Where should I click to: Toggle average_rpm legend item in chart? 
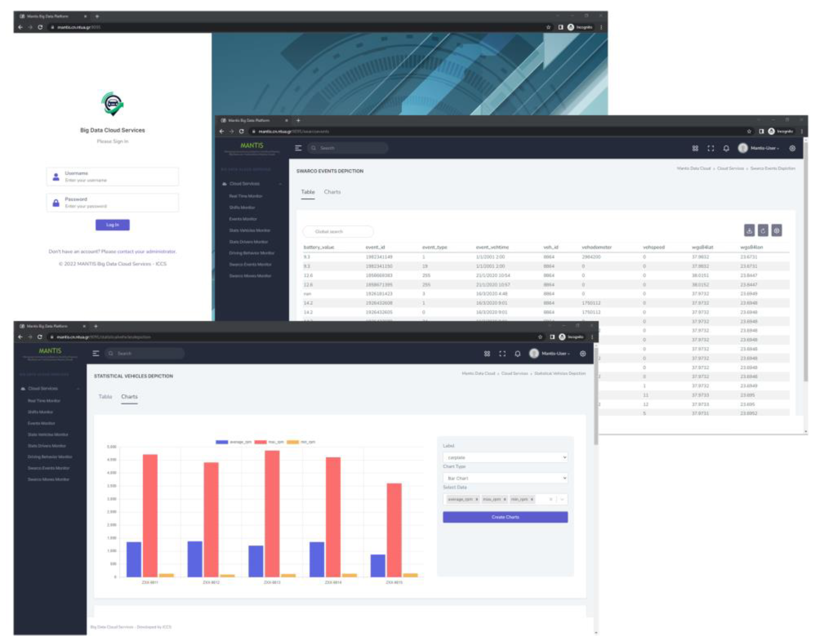coord(233,442)
